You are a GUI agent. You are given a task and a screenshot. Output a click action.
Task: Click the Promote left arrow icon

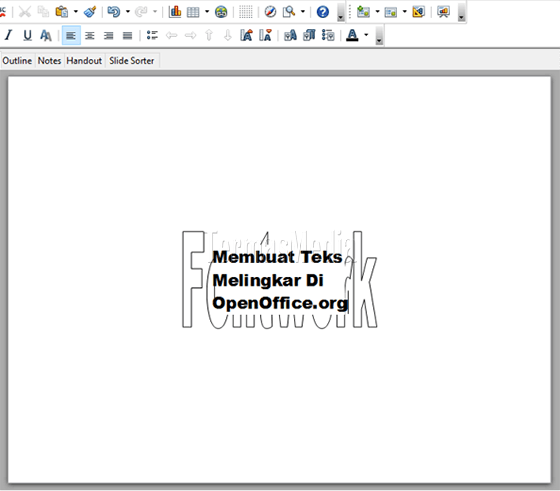[x=171, y=35]
